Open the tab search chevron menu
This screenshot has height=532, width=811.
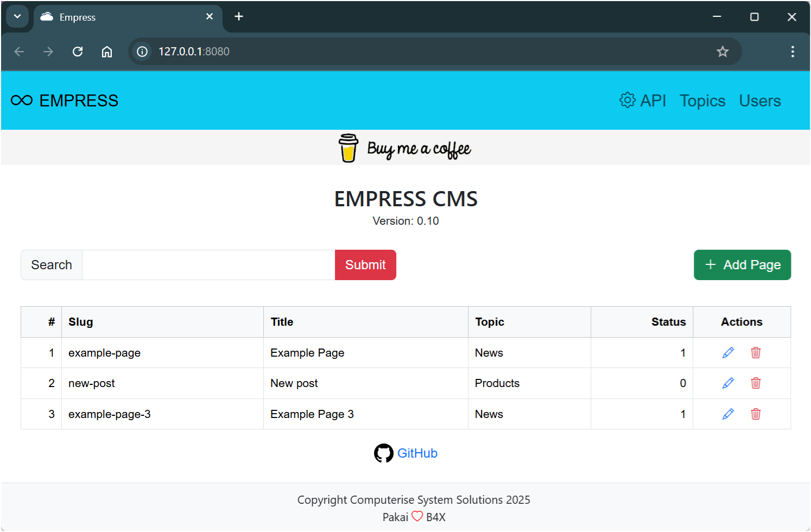pyautogui.click(x=17, y=16)
